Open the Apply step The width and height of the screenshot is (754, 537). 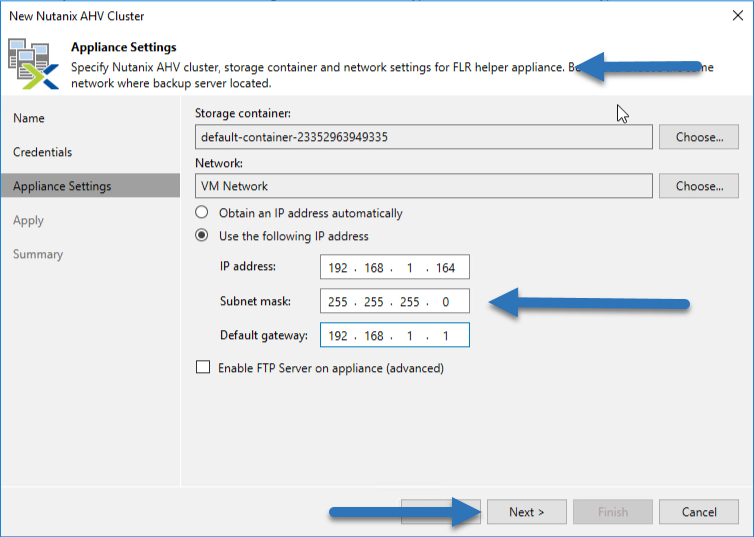click(28, 221)
